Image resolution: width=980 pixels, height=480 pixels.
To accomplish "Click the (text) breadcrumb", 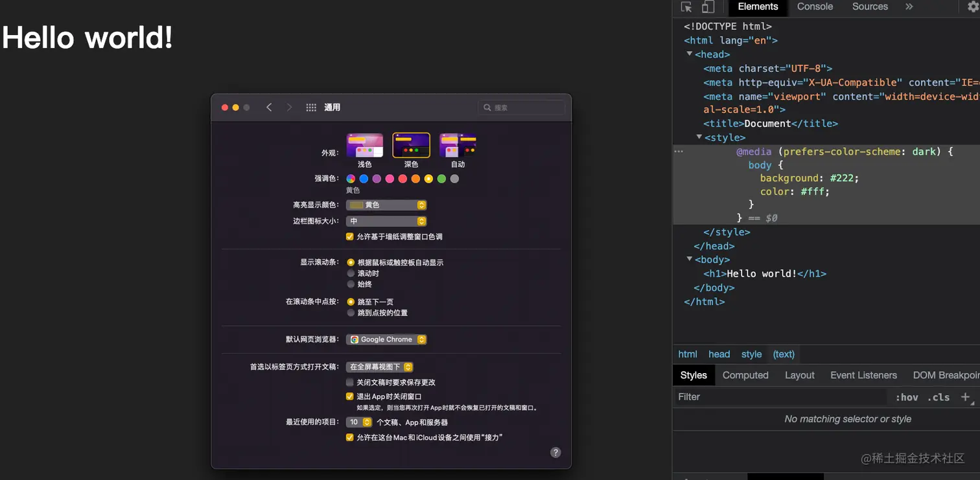I will point(784,354).
